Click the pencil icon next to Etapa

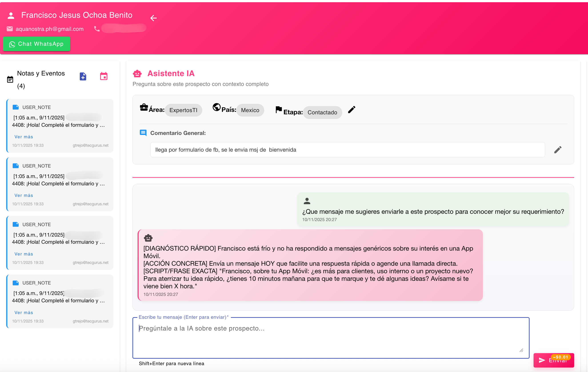click(351, 110)
